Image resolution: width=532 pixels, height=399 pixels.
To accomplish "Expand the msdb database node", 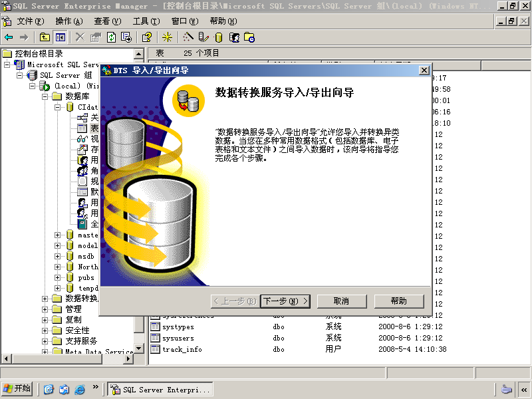I will click(x=58, y=256).
